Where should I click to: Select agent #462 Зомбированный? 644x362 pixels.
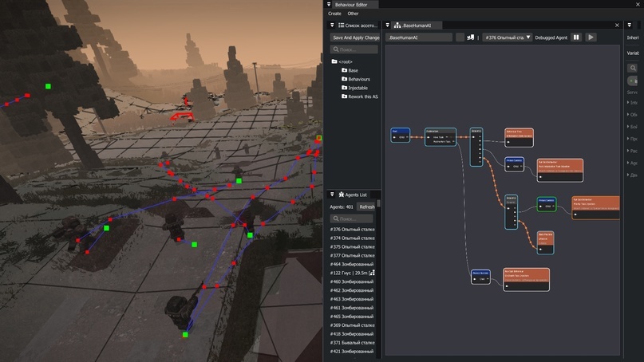353,290
